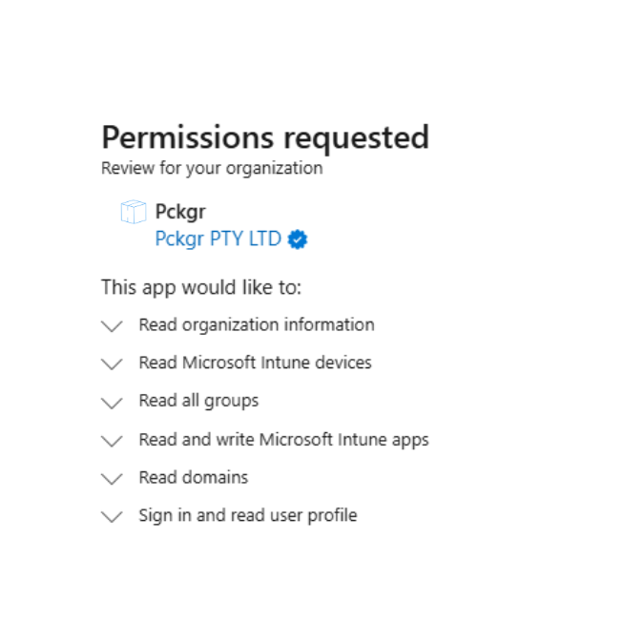Viewport: 644px width, 644px height.
Task: Open the Pckgr PTY LTD publisher link
Action: [218, 239]
